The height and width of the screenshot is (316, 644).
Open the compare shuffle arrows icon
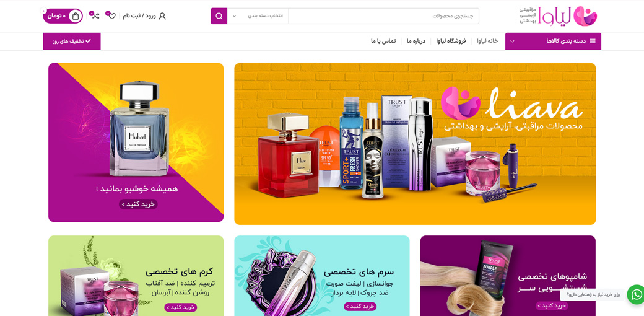point(95,16)
